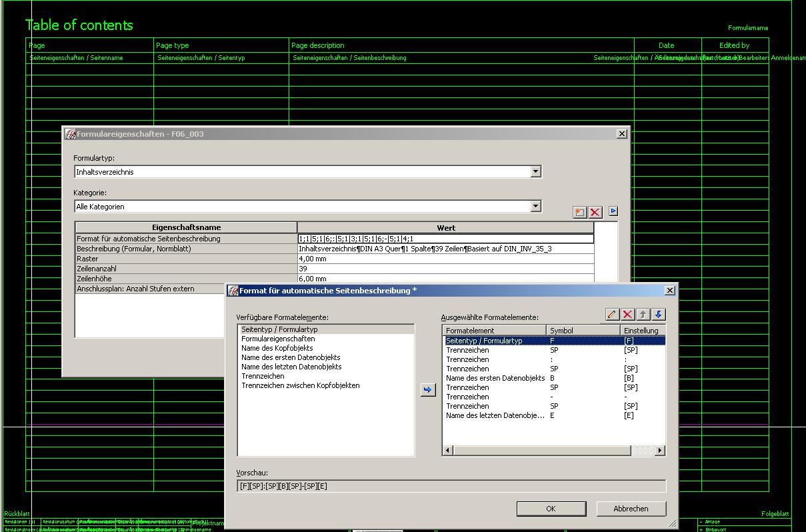Click the pencil edit icon above selected format elements
Screen dimensions: 806x532
(612, 315)
